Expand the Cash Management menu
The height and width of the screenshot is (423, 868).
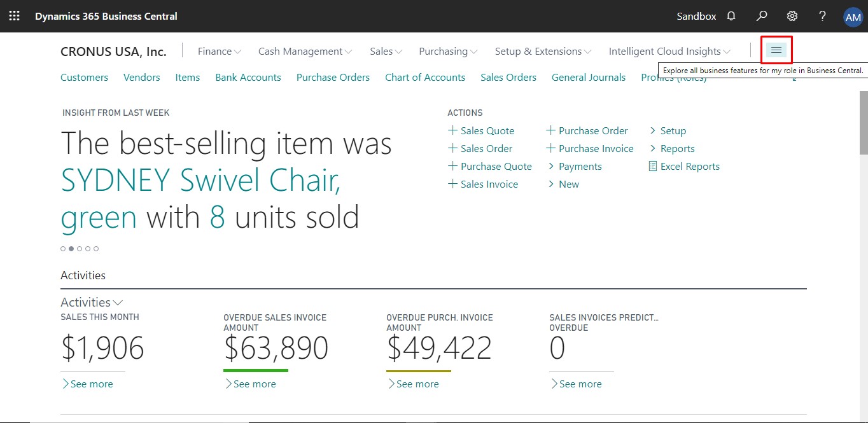click(x=305, y=52)
